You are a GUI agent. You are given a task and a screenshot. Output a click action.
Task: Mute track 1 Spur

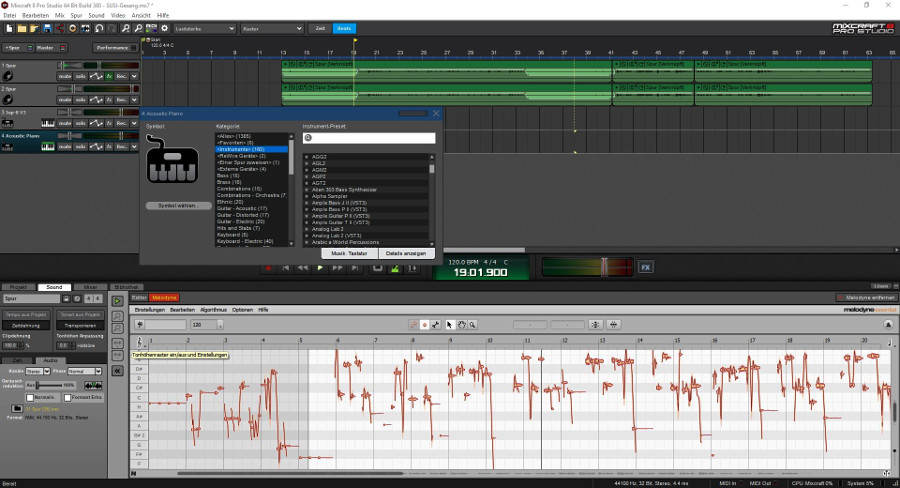[65, 76]
